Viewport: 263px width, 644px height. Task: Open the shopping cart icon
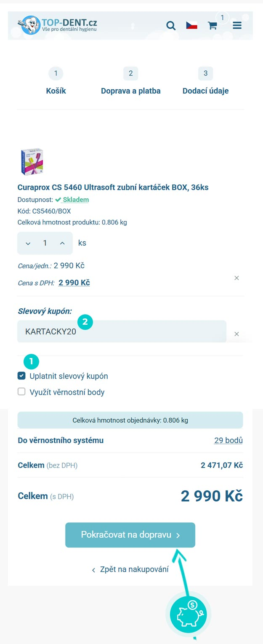pyautogui.click(x=213, y=26)
